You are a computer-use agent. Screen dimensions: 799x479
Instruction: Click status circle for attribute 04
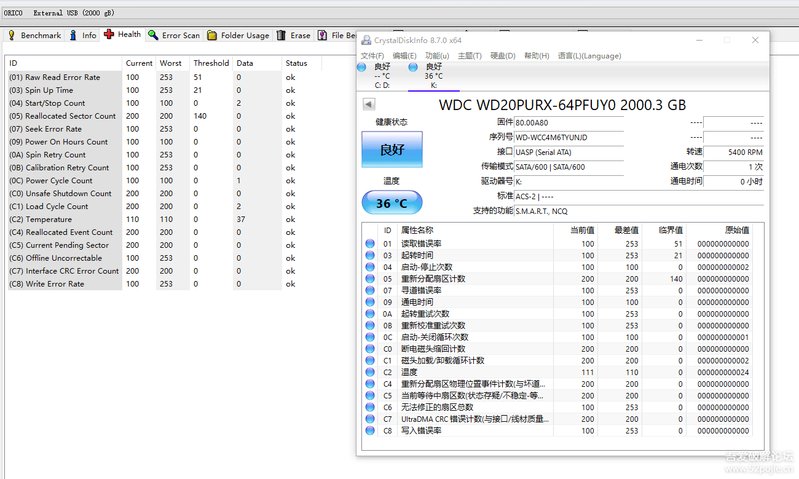(370, 267)
